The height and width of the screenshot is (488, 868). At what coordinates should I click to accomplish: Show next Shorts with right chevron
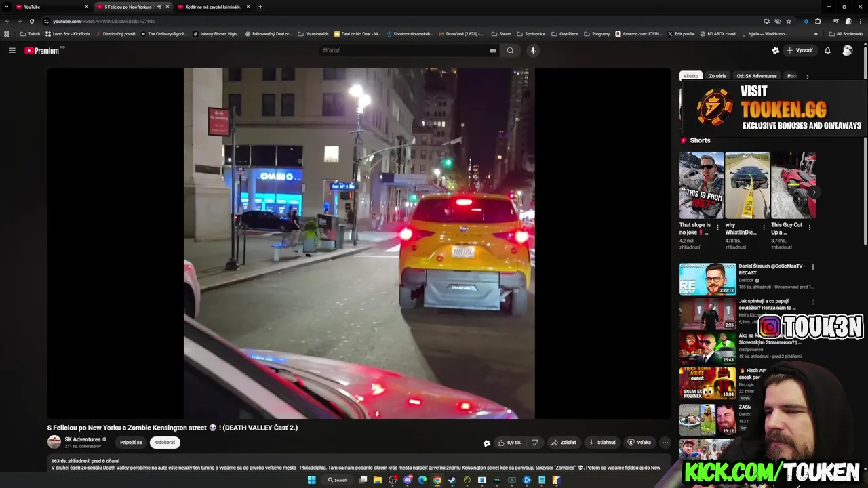[814, 192]
